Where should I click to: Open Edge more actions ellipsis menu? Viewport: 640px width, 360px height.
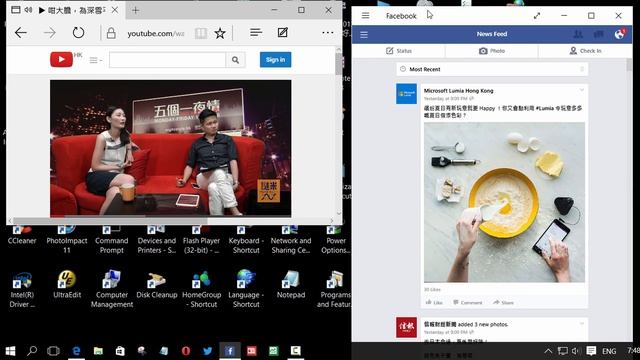pyautogui.click(x=328, y=33)
